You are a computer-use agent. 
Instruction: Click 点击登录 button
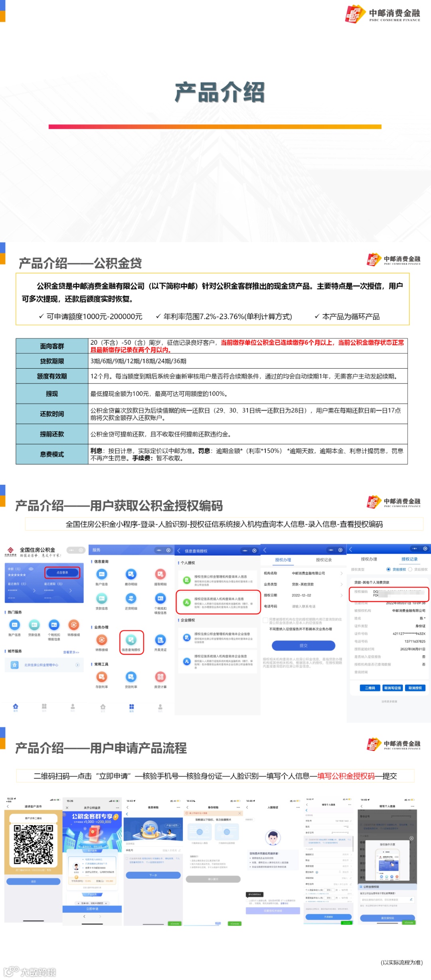[x=62, y=573]
